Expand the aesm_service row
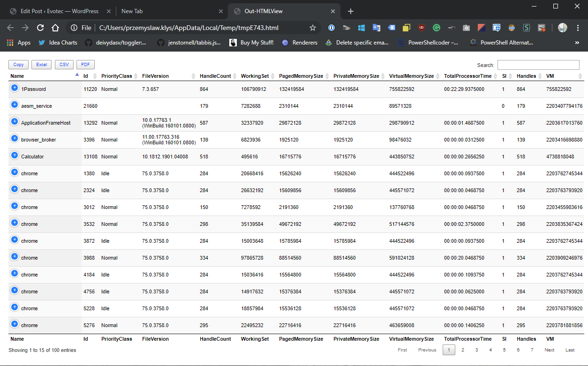This screenshot has height=366, width=588. [x=15, y=105]
